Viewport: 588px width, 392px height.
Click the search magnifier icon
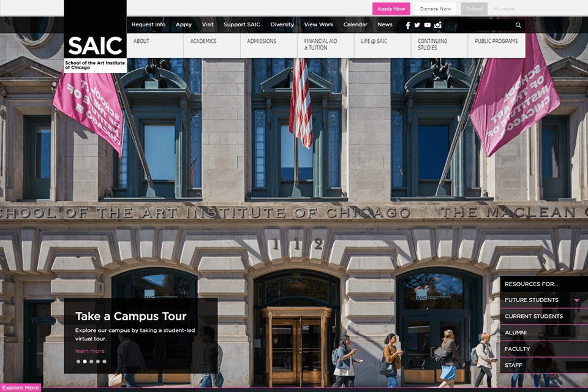coord(518,25)
